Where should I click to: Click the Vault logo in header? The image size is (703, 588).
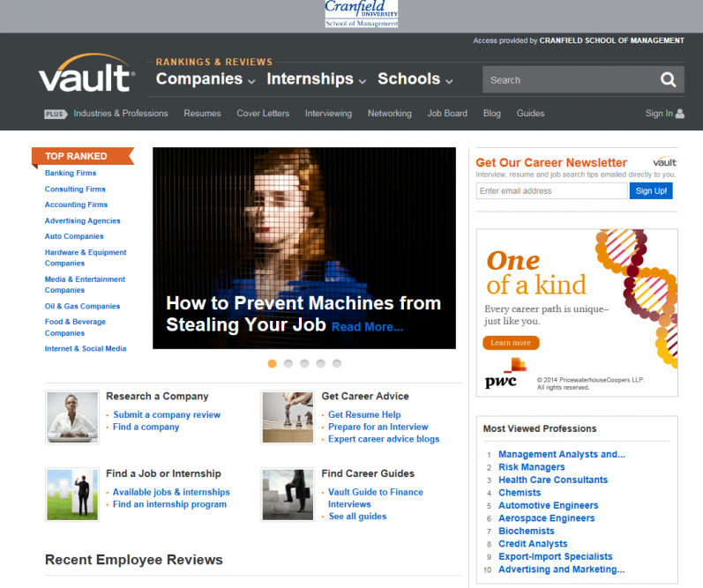(x=86, y=76)
